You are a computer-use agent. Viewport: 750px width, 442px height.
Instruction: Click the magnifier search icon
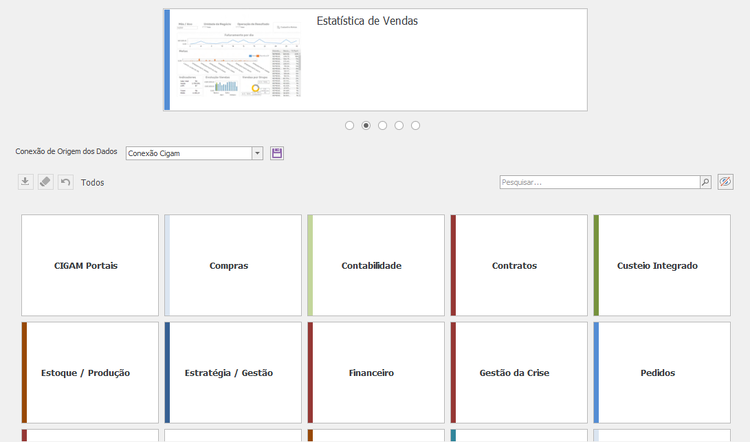click(x=706, y=182)
